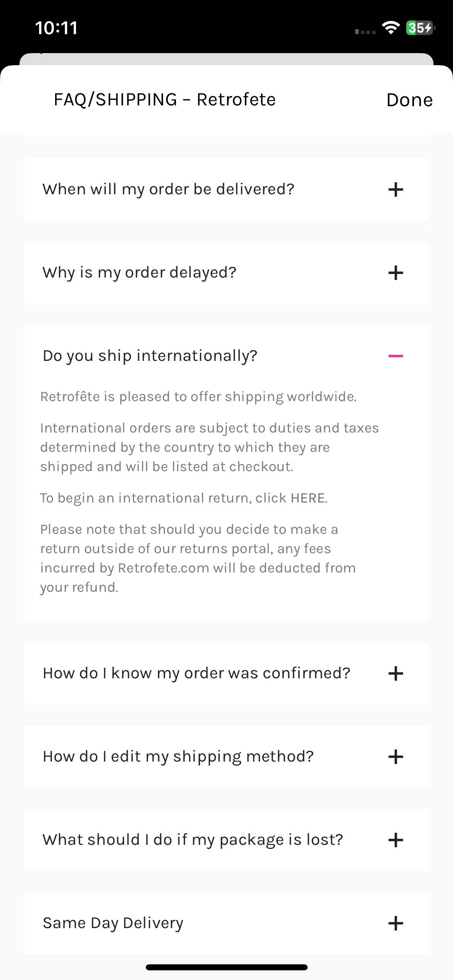Click the HERE international return link
Viewport: 453px width, 980px height.
coord(308,498)
